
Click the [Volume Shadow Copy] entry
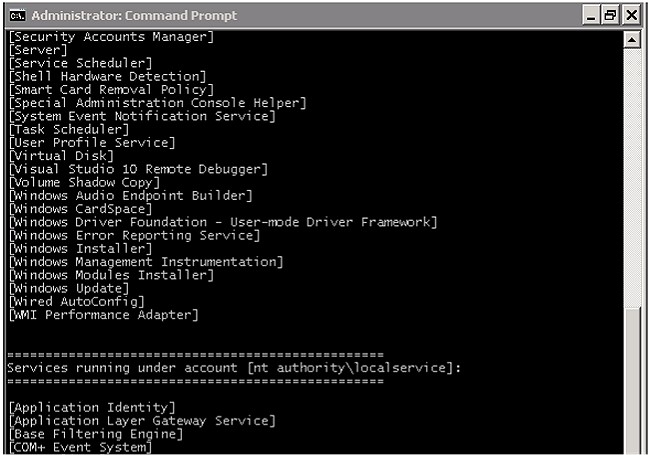pyautogui.click(x=84, y=182)
